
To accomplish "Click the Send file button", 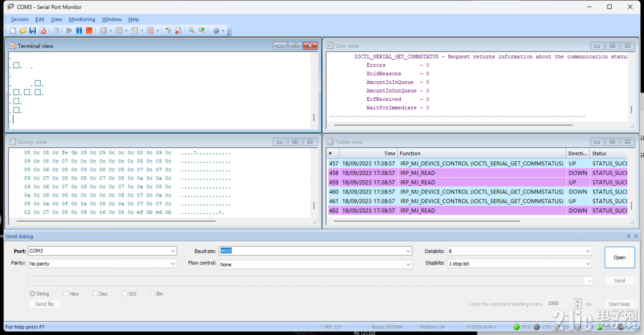I will [x=44, y=304].
